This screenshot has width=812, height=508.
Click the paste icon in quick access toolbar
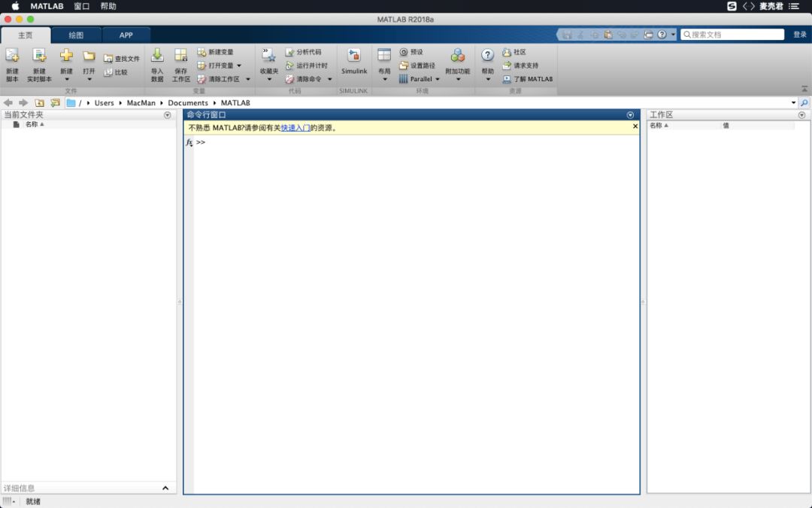[608, 35]
